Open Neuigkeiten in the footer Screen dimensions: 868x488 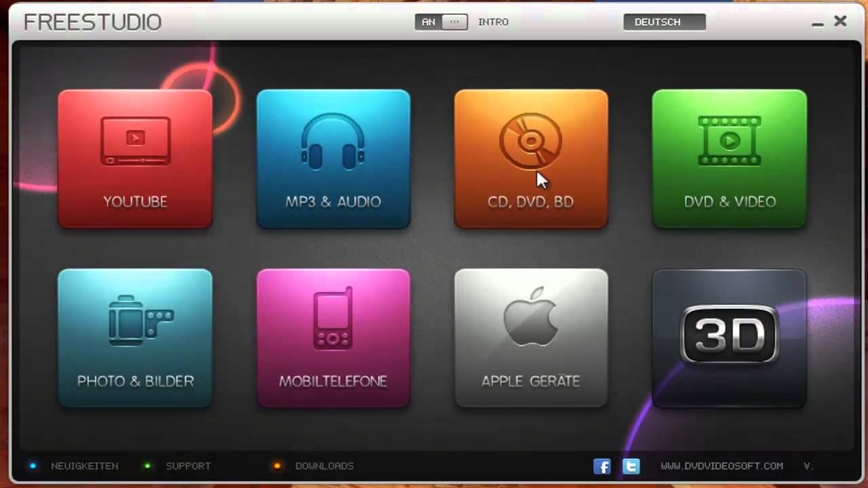click(85, 466)
